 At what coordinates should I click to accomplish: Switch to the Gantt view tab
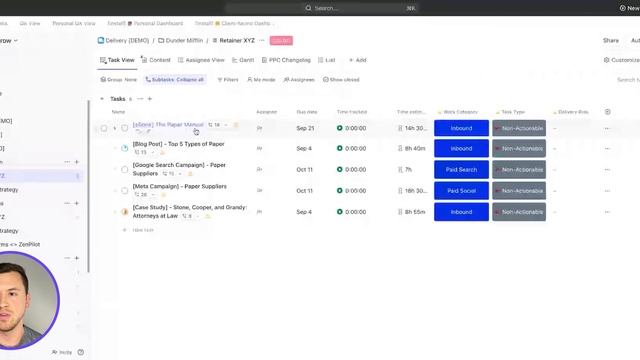tap(243, 60)
